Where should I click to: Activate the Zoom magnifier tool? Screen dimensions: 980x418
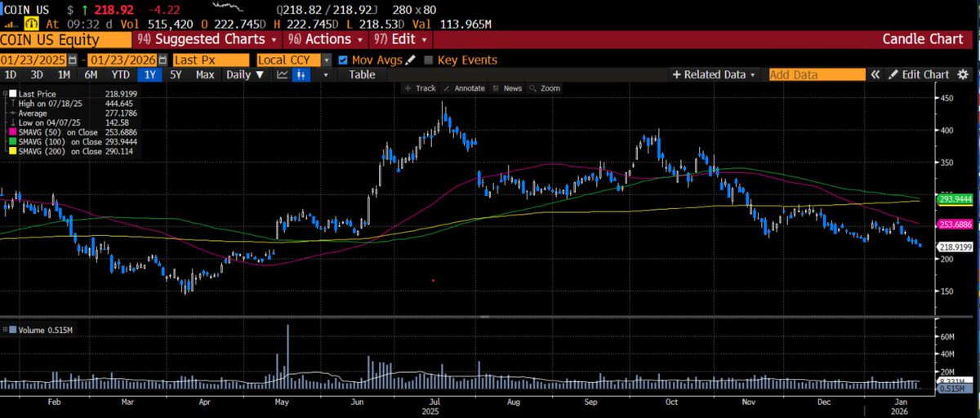[545, 88]
